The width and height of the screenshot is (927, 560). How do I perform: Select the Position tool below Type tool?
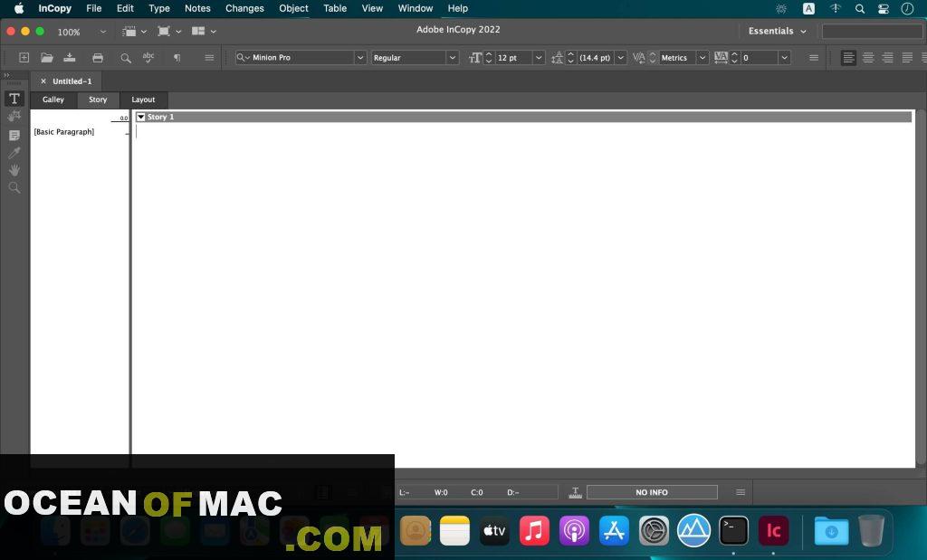(14, 117)
